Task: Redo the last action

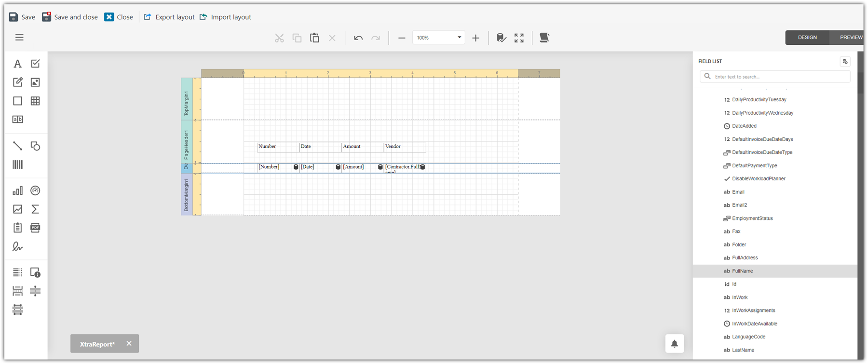Action: 376,38
